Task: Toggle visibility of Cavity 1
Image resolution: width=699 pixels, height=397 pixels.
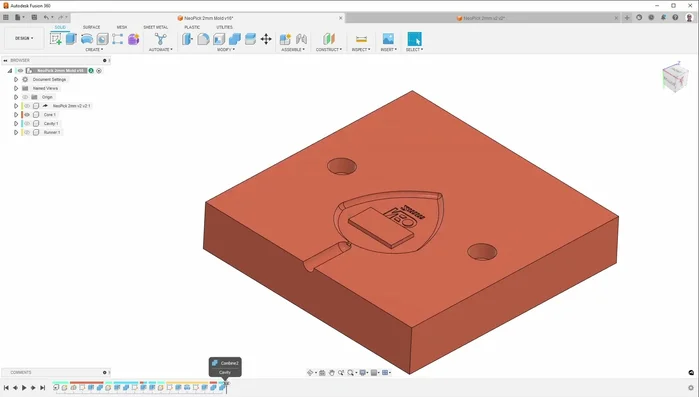Action: click(x=27, y=123)
